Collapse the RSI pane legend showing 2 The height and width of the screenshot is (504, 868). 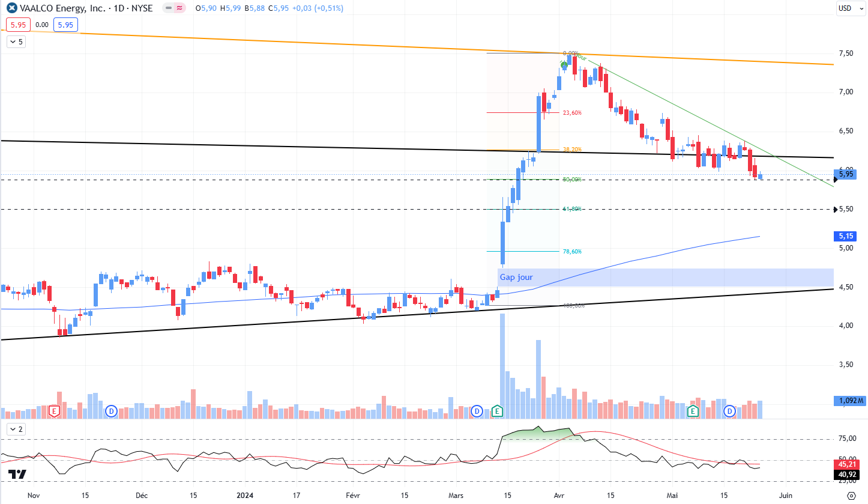[16, 430]
